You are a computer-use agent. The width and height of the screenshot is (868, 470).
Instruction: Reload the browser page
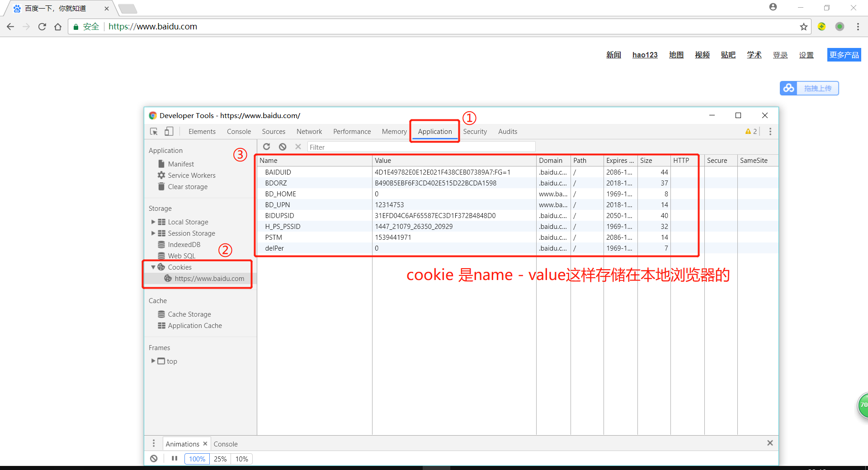42,27
